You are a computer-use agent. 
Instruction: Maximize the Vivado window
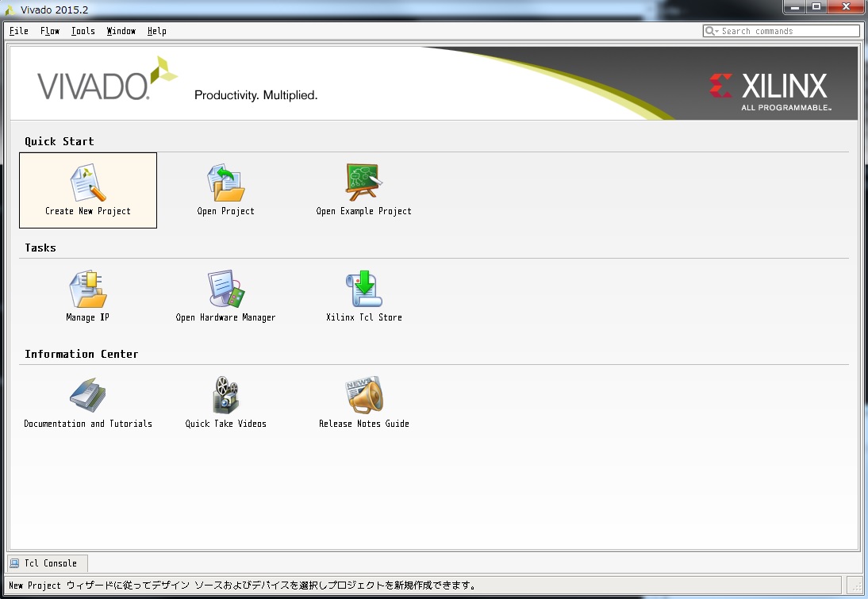point(816,7)
